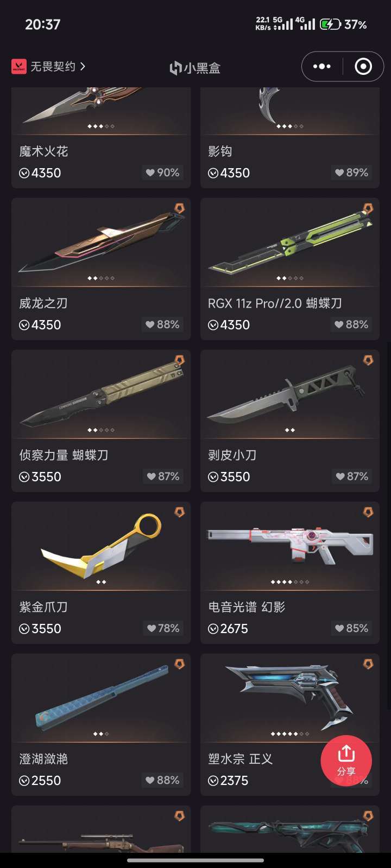Tap the red 分享 share button
This screenshot has height=868, width=391.
click(x=346, y=761)
